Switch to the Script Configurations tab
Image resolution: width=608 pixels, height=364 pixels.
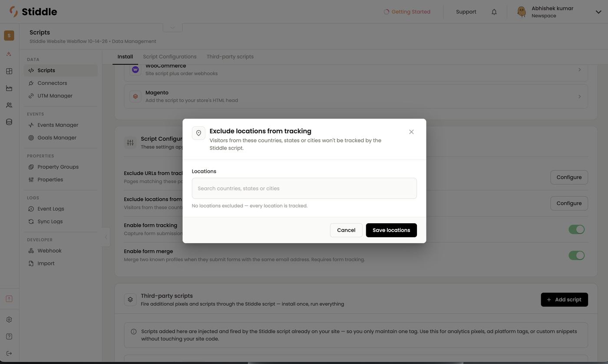tap(170, 57)
